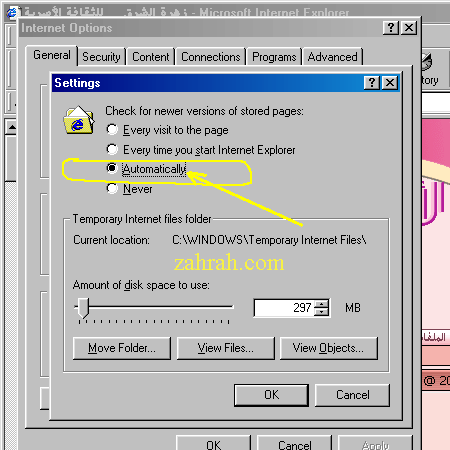Image resolution: width=450 pixels, height=450 pixels.
Task: Click the browser scrollbar up arrow
Action: click(12, 127)
